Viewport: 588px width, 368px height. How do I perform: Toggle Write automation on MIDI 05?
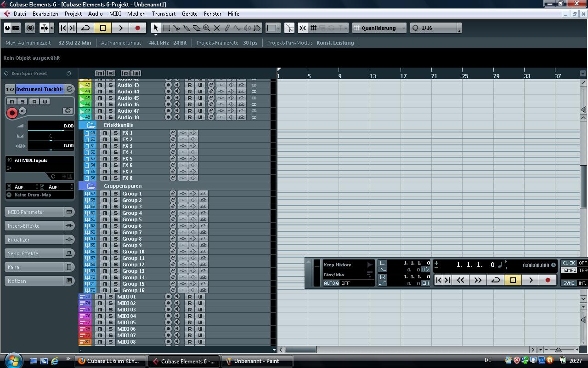[200, 322]
